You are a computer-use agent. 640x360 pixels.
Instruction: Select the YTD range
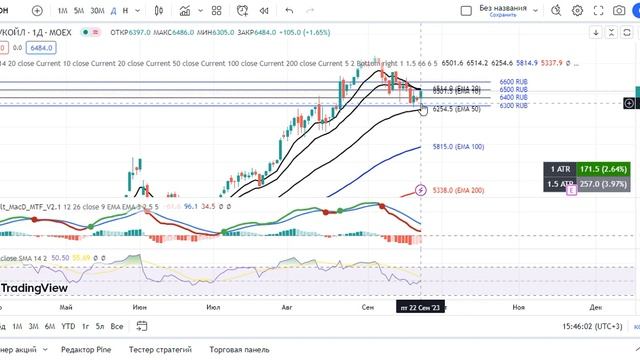68,326
